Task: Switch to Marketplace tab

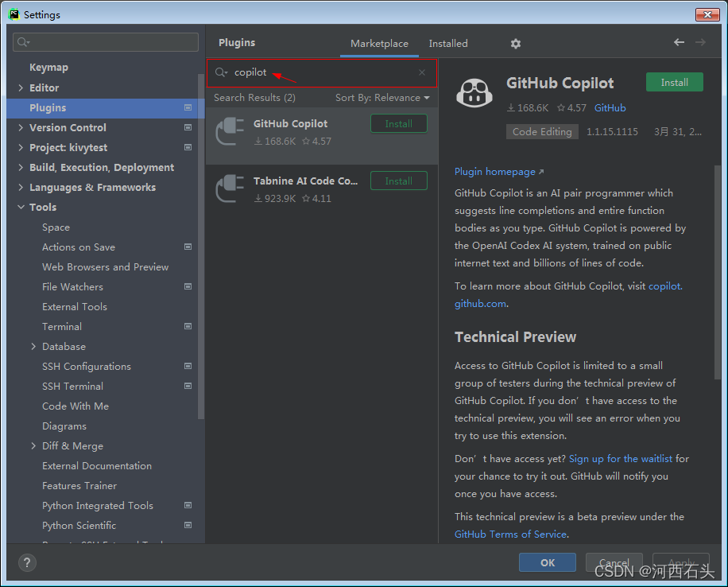Action: 379,44
